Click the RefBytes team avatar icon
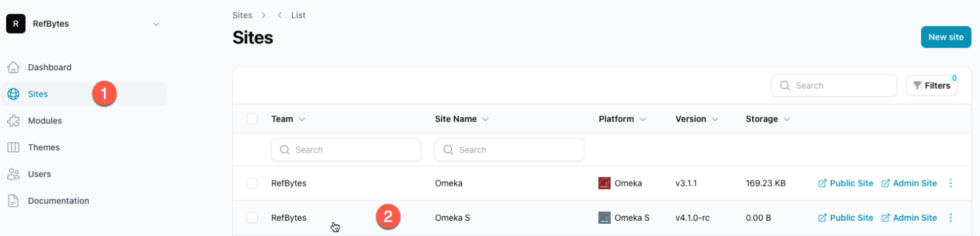This screenshot has width=980, height=236. point(16,24)
